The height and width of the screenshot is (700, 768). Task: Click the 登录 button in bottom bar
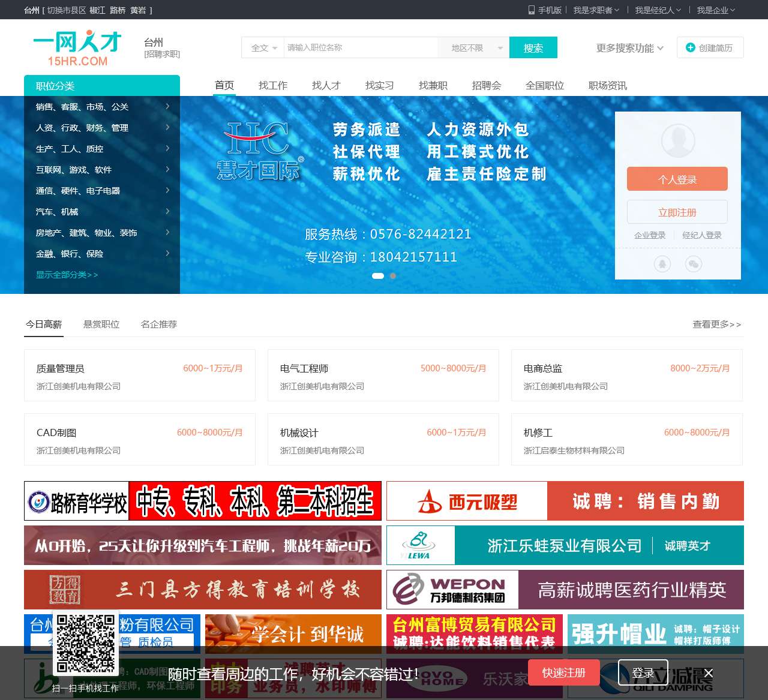[x=643, y=672]
